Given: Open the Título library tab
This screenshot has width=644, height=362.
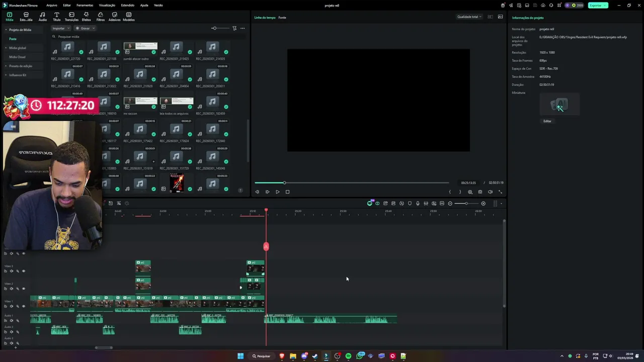Looking at the screenshot, I should pyautogui.click(x=56, y=17).
